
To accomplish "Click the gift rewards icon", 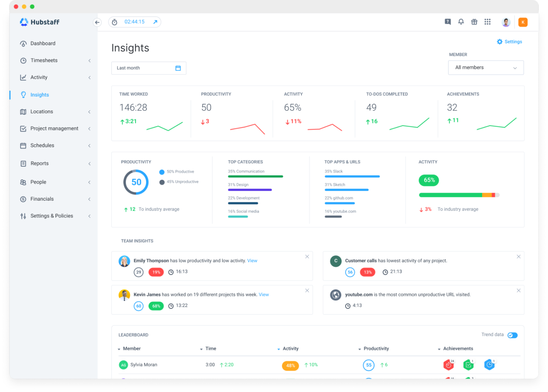I will point(474,22).
